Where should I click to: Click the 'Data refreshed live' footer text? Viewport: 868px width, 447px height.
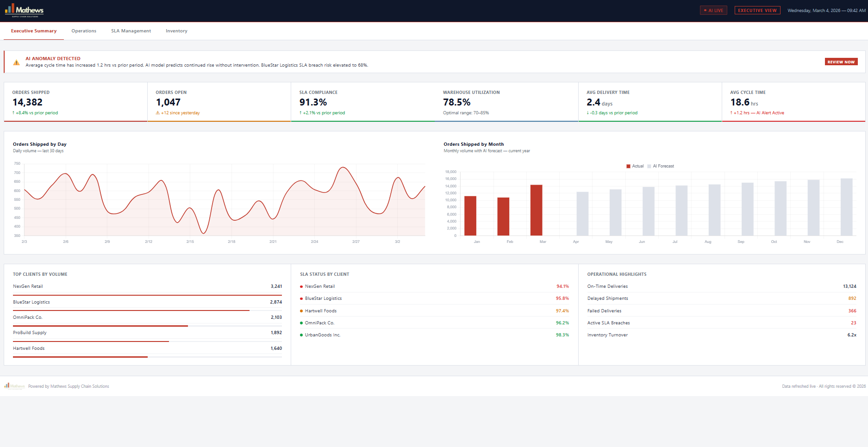tap(799, 386)
